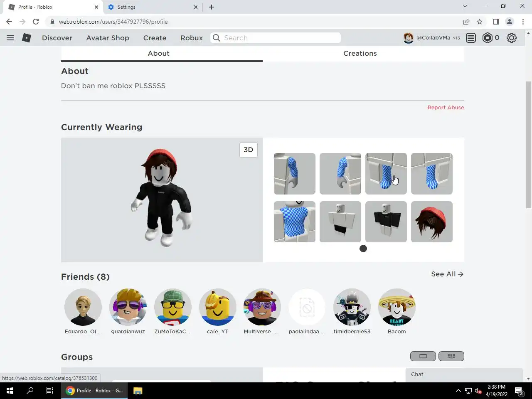The width and height of the screenshot is (532, 399).
Task: Open Task View on taskbar
Action: click(50, 391)
